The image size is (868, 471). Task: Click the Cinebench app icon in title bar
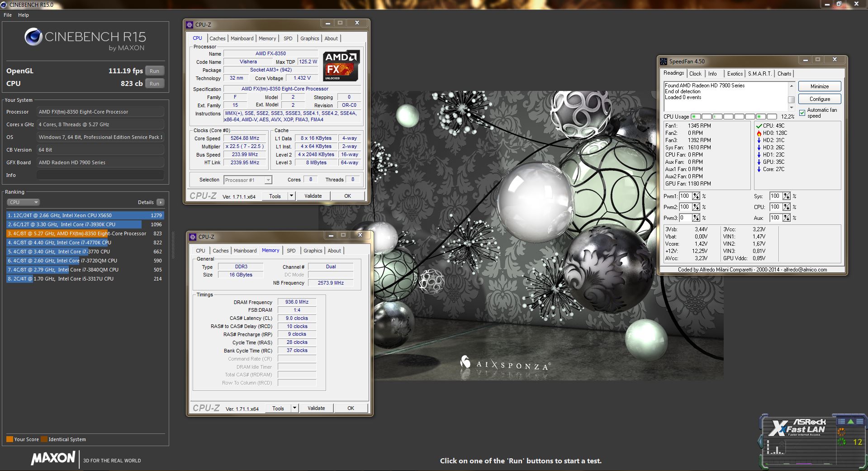tap(4, 5)
